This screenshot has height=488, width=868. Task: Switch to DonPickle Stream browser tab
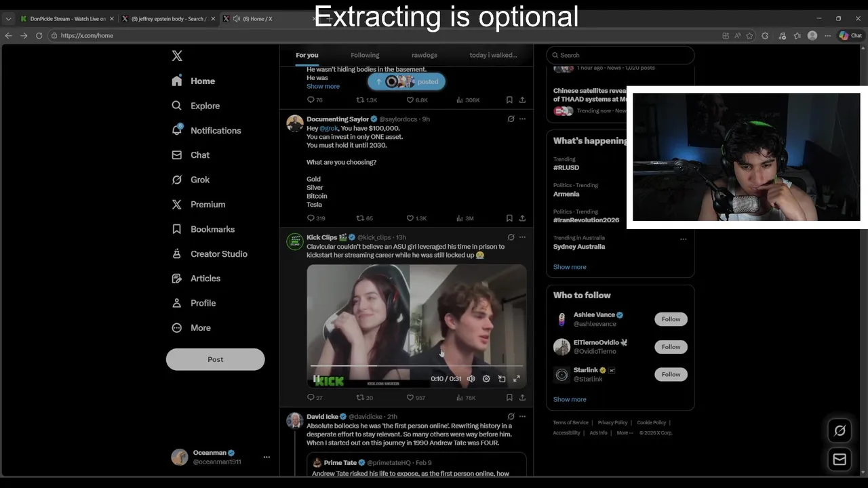point(66,19)
